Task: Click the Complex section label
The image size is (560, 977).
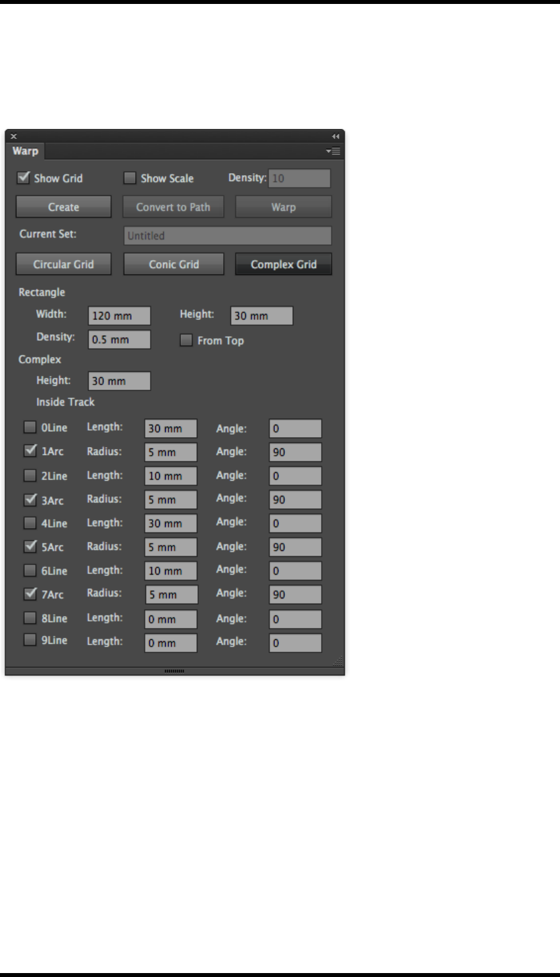Action: 39,359
